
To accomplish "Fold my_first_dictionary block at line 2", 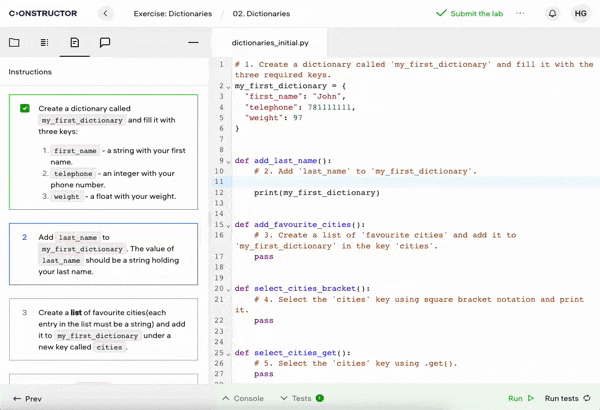I will [x=229, y=86].
